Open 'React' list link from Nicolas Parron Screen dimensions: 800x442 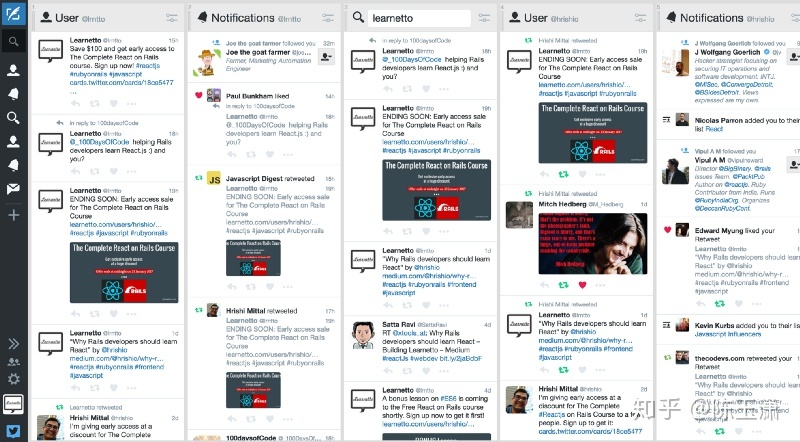714,129
